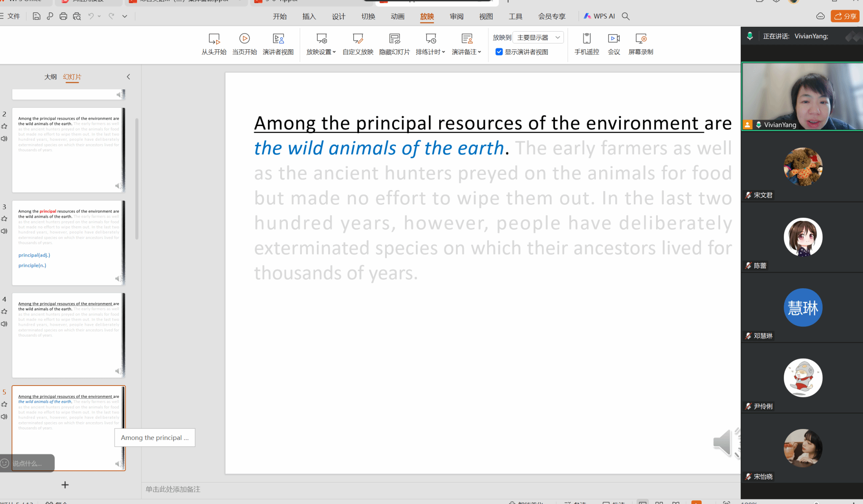Toggle star on slide 3 thumbnail
Viewport: 863px width, 504px height.
[4, 219]
